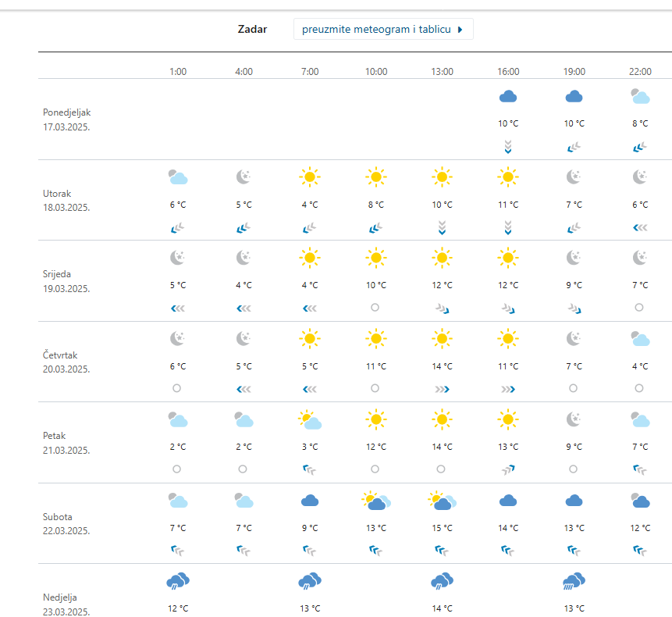The height and width of the screenshot is (617, 672).
Task: Click Saturday 13:00 sun behind clouds icon
Action: pos(442,501)
